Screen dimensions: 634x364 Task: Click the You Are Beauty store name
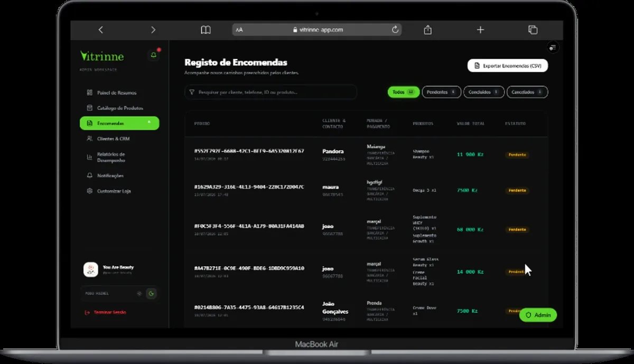tap(118, 267)
